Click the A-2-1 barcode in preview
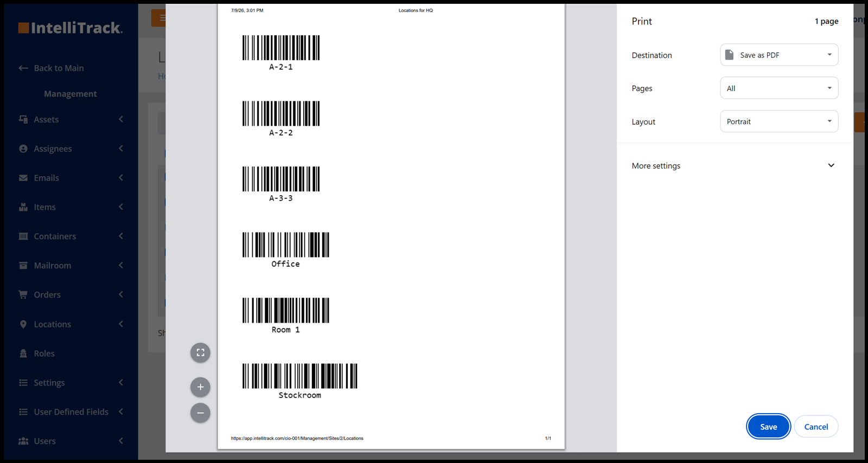The width and height of the screenshot is (868, 463). (x=281, y=48)
